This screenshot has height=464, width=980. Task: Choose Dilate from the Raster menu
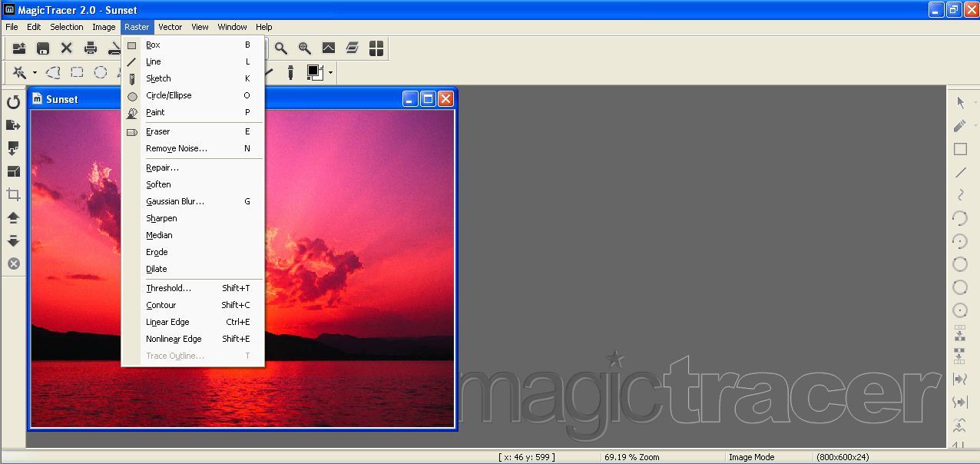pyautogui.click(x=193, y=269)
